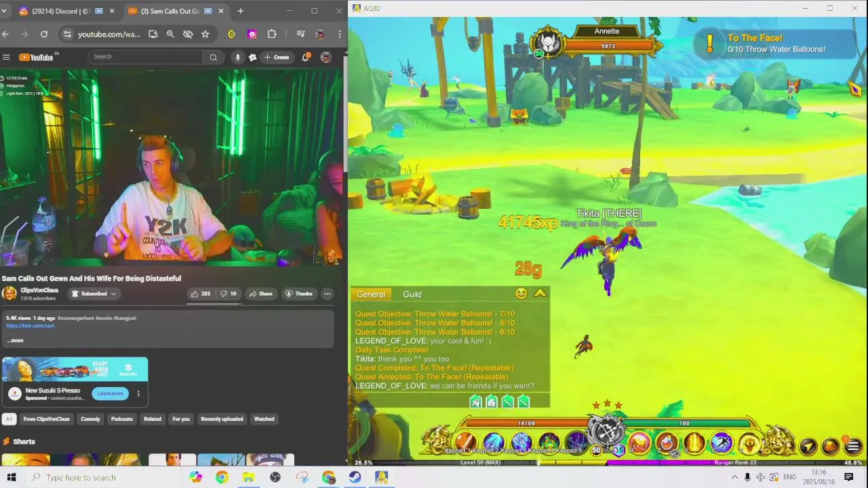Click the Ranger class crossed-arrows emblem
This screenshot has height=488, width=868.
point(607,429)
